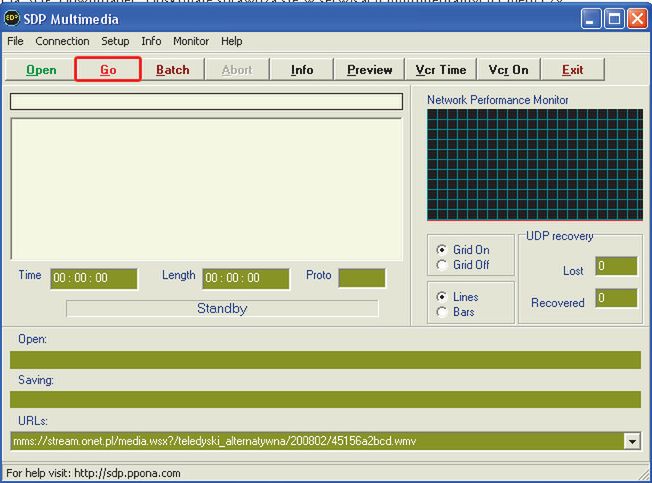Click the Network Performance Monitor grid

[x=535, y=165]
